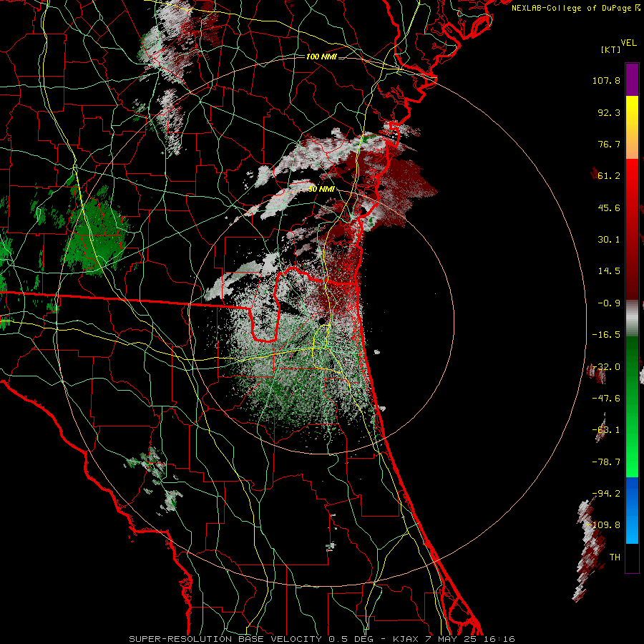This screenshot has width=644, height=644.
Task: Click the Super-Resolution Base Velocity caption
Action: (321, 639)
